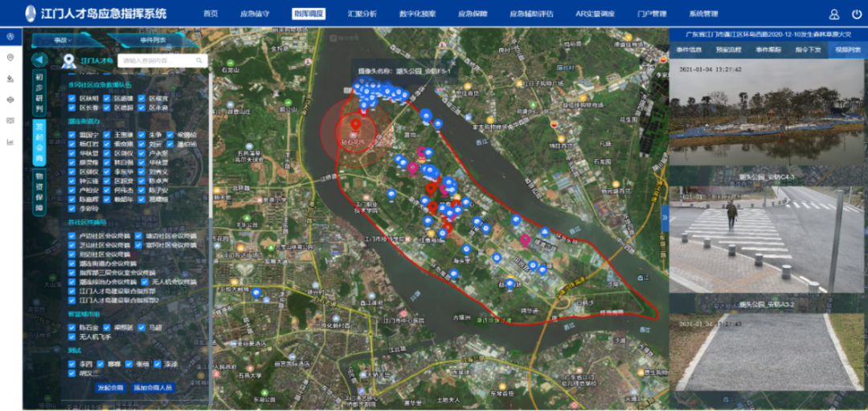Click the 发起会商 button

(110, 388)
